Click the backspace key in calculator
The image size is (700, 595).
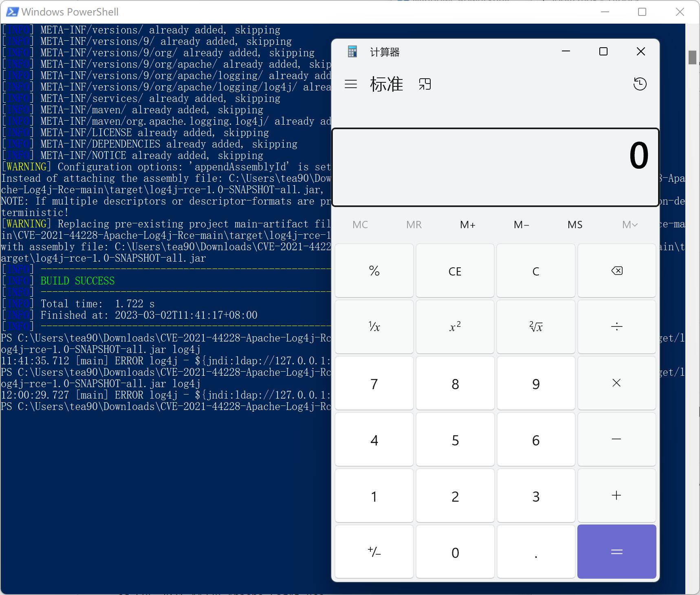[x=616, y=271]
